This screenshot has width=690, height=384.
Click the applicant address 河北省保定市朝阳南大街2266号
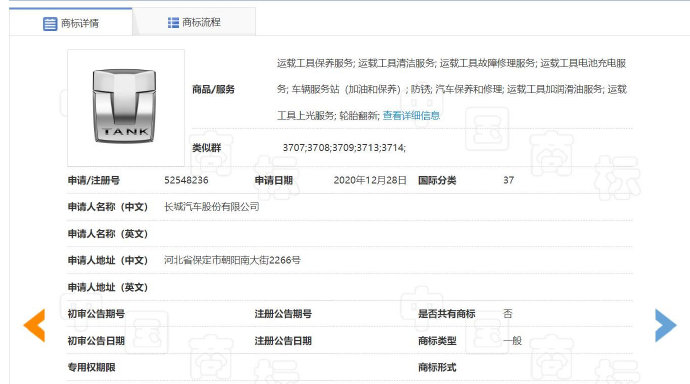232,260
